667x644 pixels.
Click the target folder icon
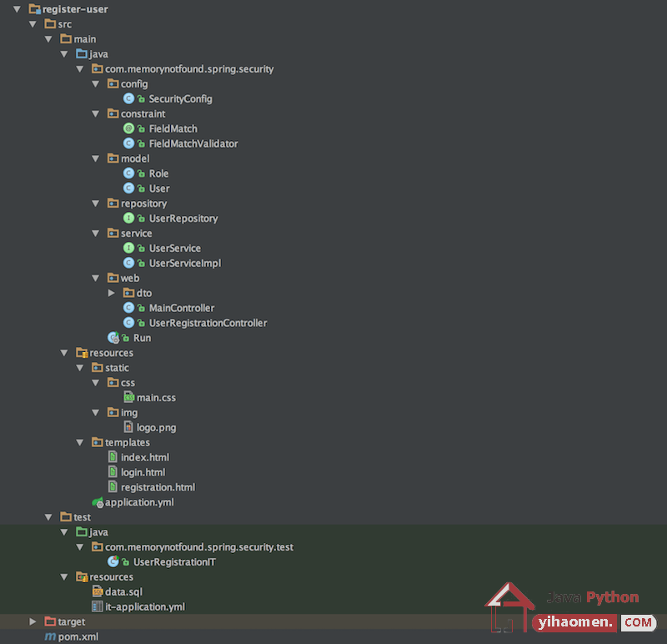click(50, 621)
